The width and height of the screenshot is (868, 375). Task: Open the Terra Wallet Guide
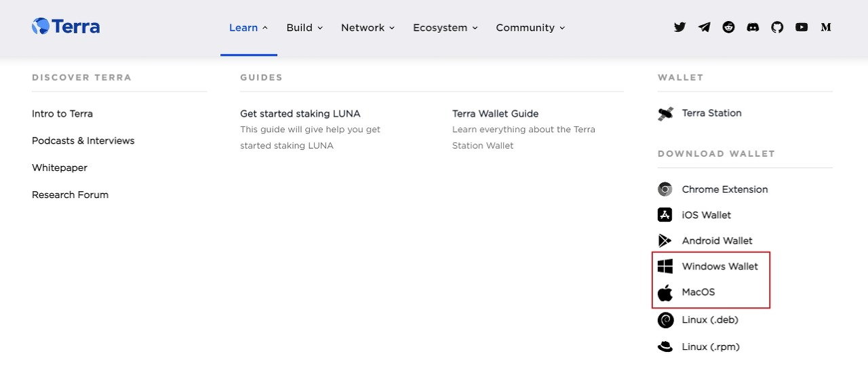tap(496, 113)
